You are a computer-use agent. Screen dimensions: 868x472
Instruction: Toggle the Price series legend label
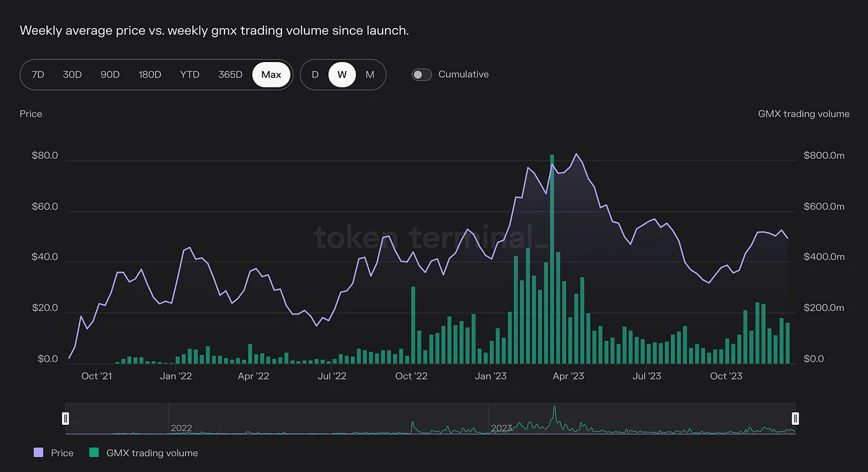62,453
